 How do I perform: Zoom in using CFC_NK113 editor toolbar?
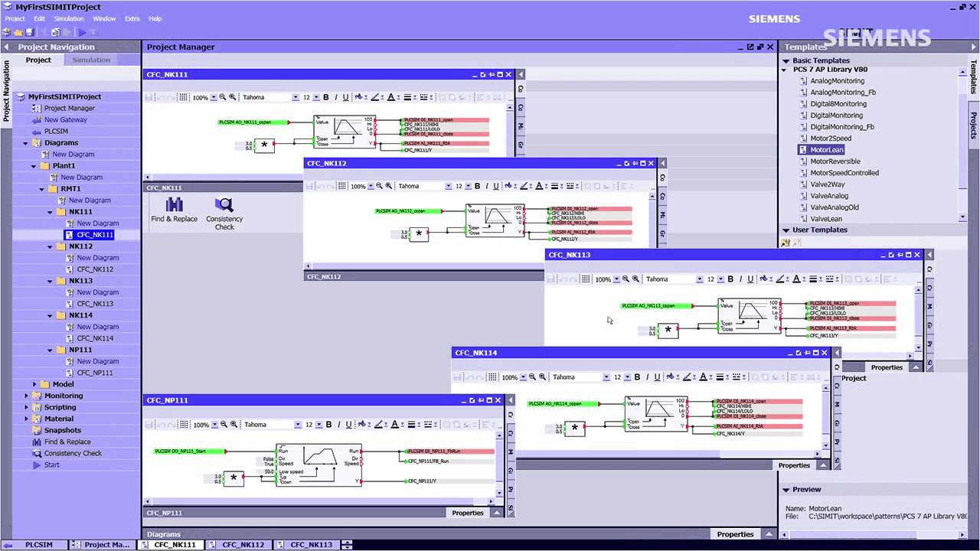[635, 279]
